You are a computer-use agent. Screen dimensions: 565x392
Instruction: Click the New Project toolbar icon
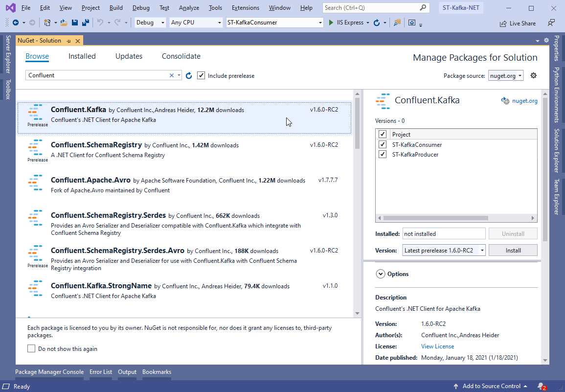tap(47, 23)
